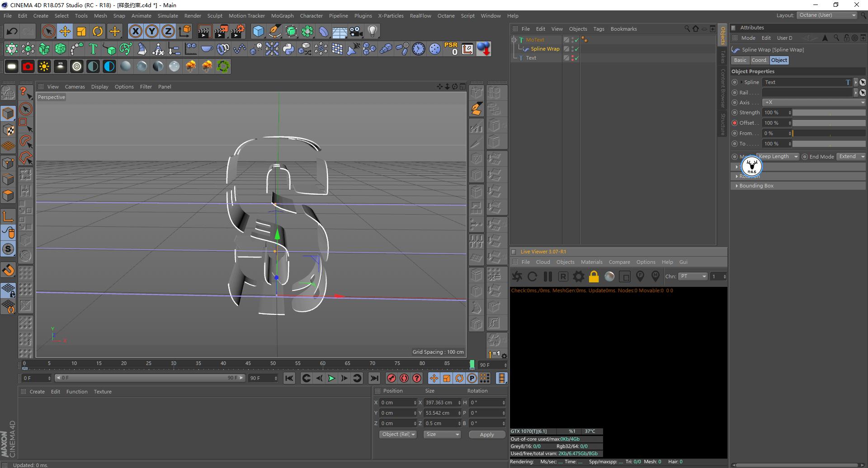Lock the Y axis with the Y icon
868x468 pixels.
pos(151,31)
